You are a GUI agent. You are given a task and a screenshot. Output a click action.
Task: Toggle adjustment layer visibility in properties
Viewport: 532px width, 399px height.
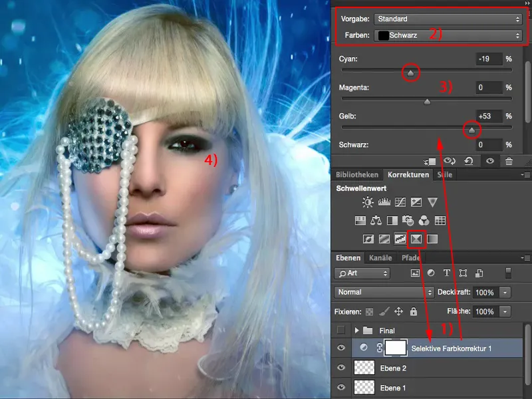490,162
